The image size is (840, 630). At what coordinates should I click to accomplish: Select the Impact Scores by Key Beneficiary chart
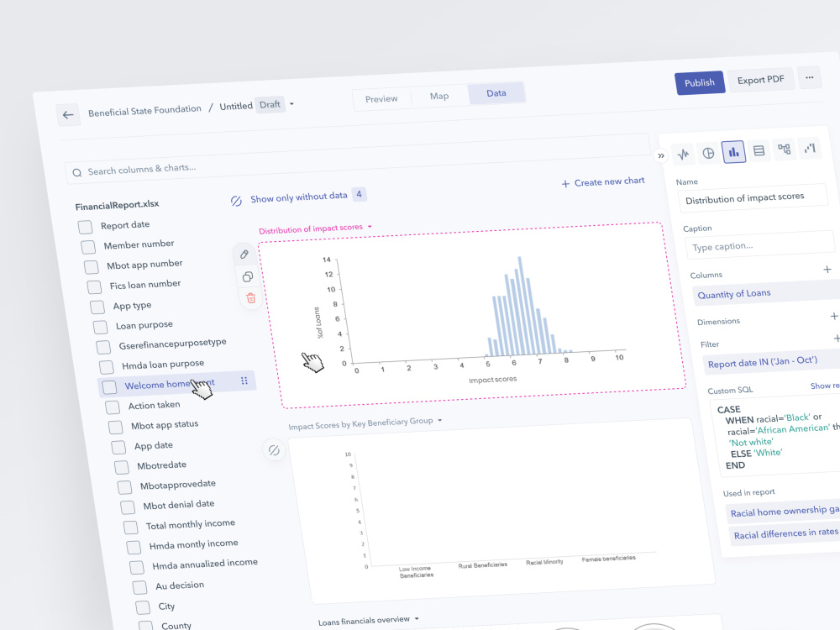click(x=501, y=509)
